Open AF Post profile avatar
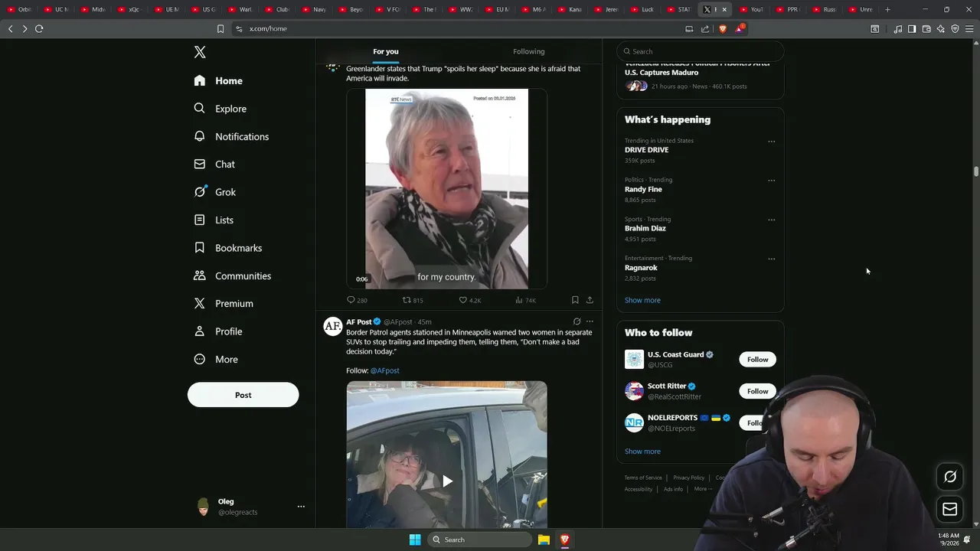Viewport: 980px width, 551px height. click(332, 326)
